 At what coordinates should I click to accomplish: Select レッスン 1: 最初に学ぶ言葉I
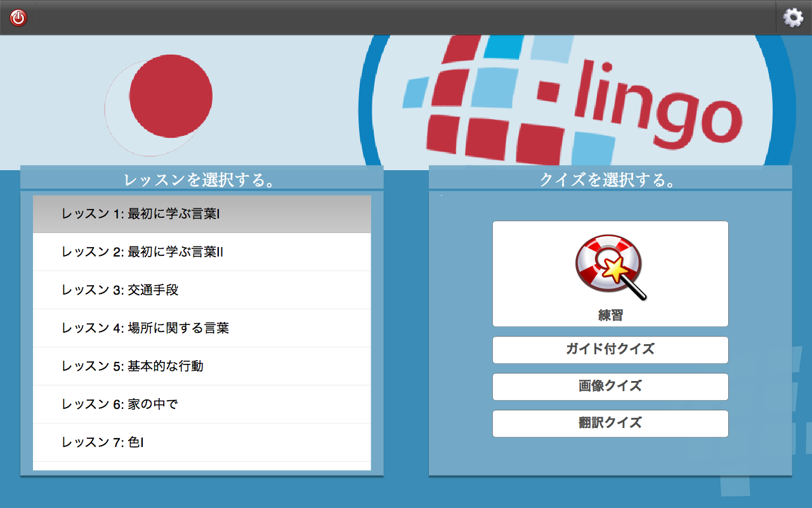[x=202, y=214]
